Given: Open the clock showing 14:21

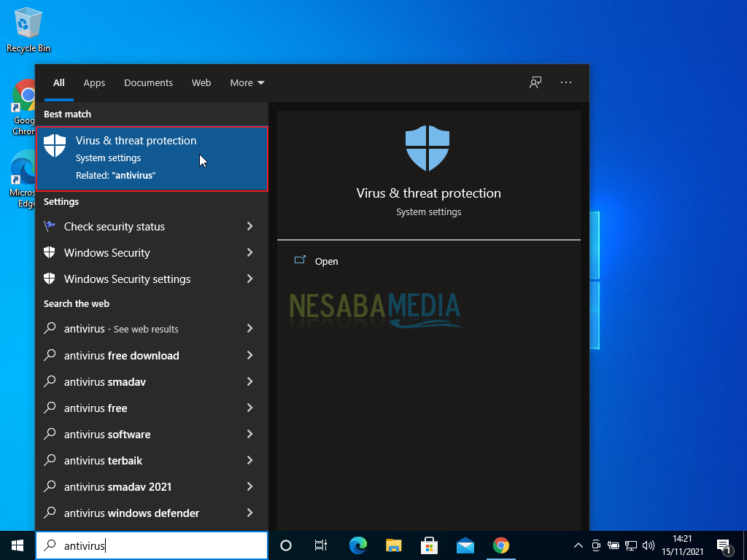Looking at the screenshot, I should pyautogui.click(x=682, y=545).
